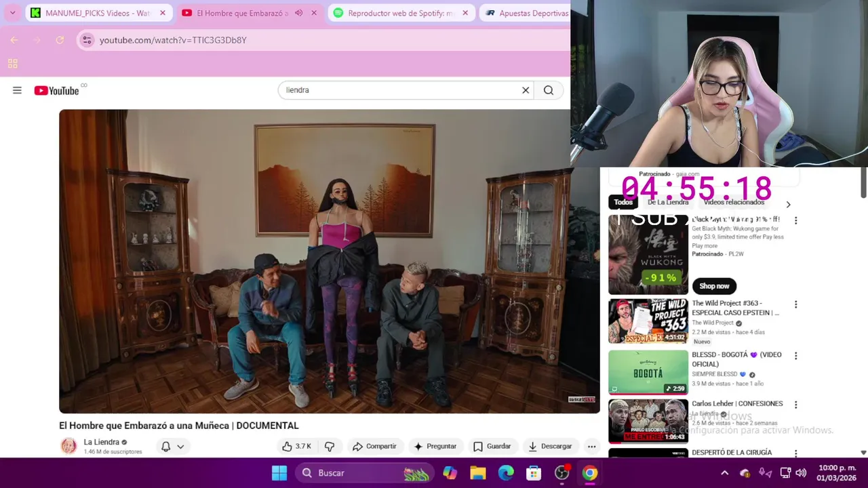Image resolution: width=868 pixels, height=488 pixels.
Task: Switch to the Apuestas Deportivas tab
Action: [x=526, y=13]
